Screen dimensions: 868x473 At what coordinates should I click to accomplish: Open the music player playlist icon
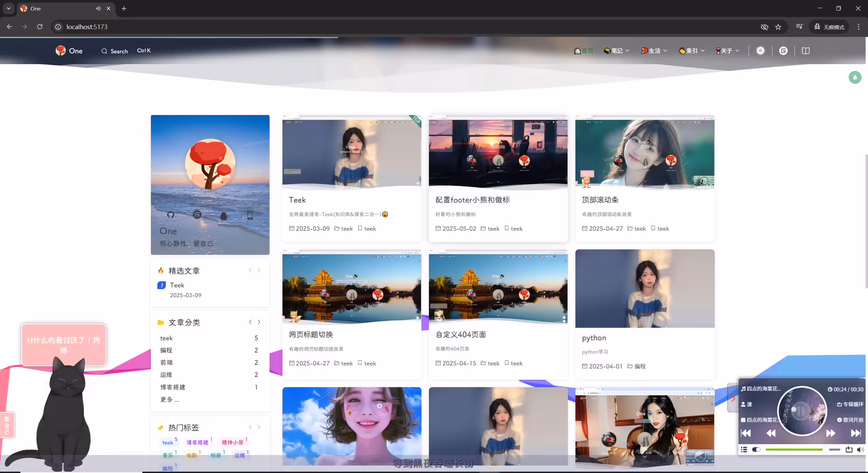744,450
